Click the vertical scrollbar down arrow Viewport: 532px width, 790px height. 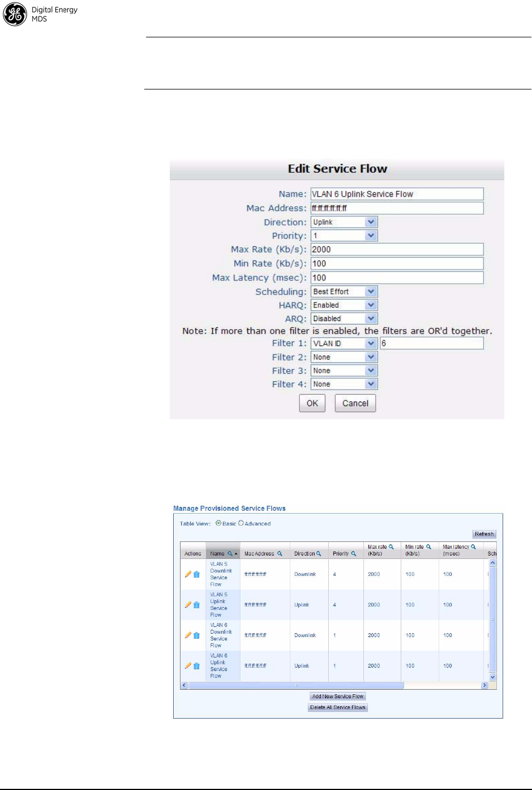(x=492, y=677)
